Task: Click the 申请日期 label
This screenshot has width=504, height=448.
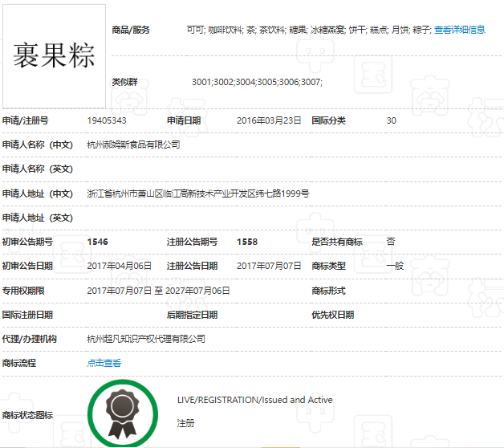Action: point(184,120)
